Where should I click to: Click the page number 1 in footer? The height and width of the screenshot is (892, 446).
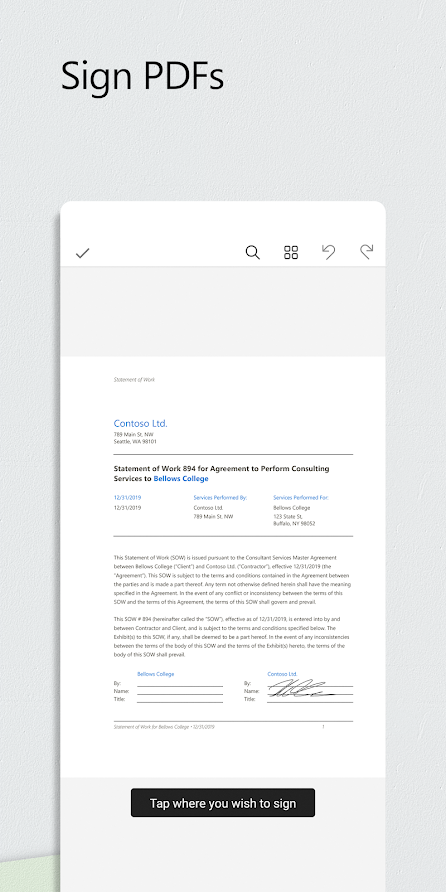(x=323, y=727)
